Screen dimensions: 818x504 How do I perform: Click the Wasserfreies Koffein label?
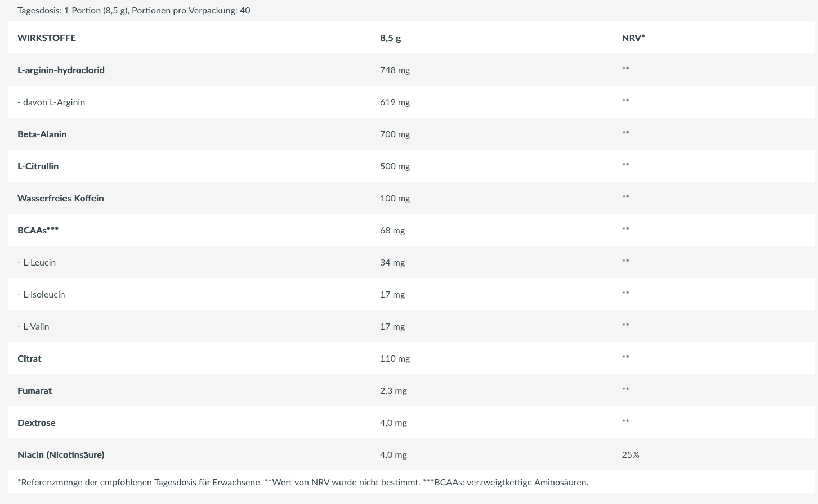coord(61,198)
